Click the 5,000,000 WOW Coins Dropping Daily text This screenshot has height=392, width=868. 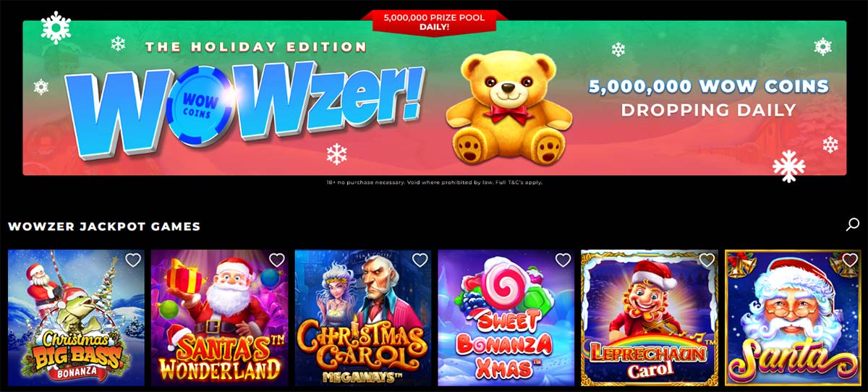coord(708,98)
